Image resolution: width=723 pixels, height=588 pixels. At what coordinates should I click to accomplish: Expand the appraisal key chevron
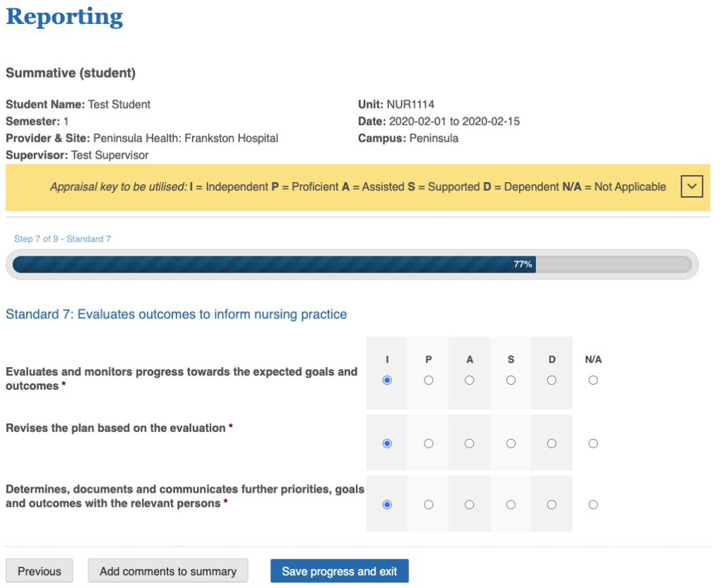click(x=691, y=187)
